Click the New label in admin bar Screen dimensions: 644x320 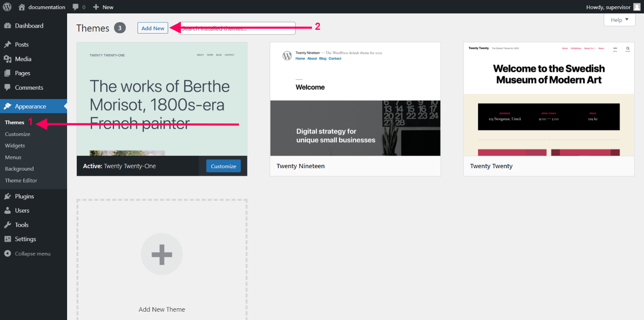click(108, 7)
